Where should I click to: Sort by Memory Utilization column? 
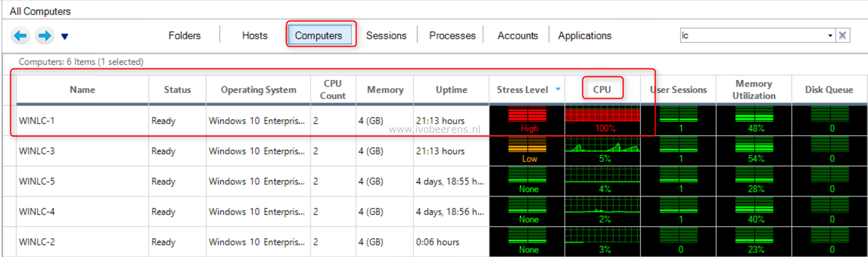coord(754,90)
